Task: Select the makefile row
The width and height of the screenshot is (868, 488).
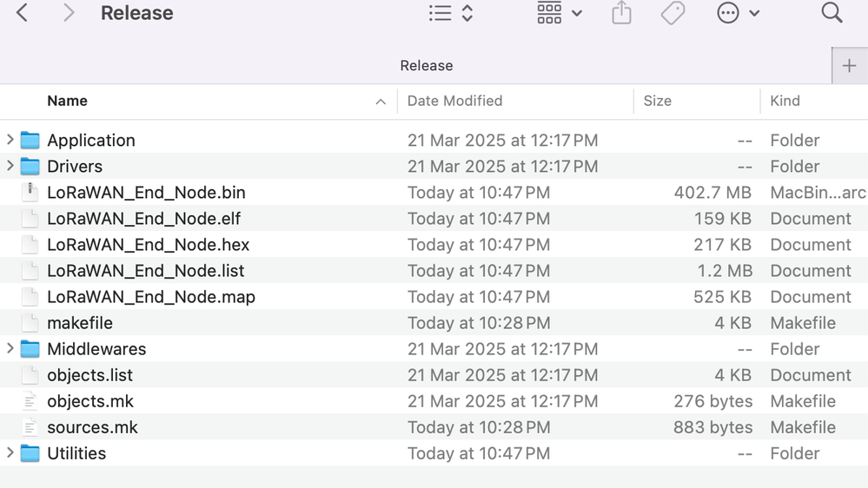Action: (x=80, y=323)
